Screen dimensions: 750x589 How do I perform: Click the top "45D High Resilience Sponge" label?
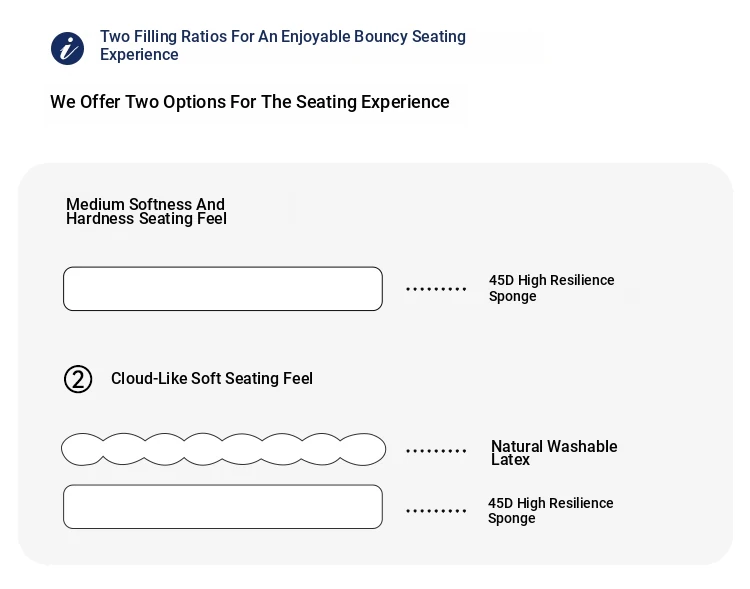coord(551,288)
